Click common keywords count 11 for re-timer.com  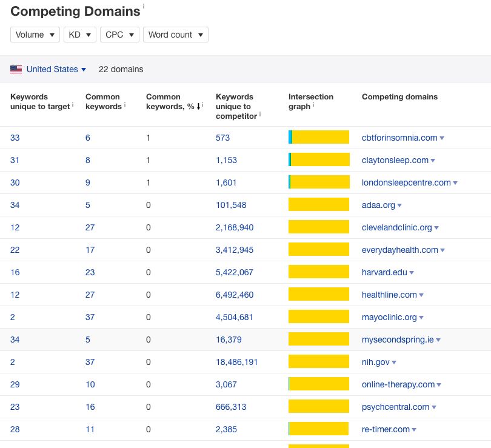(90, 429)
